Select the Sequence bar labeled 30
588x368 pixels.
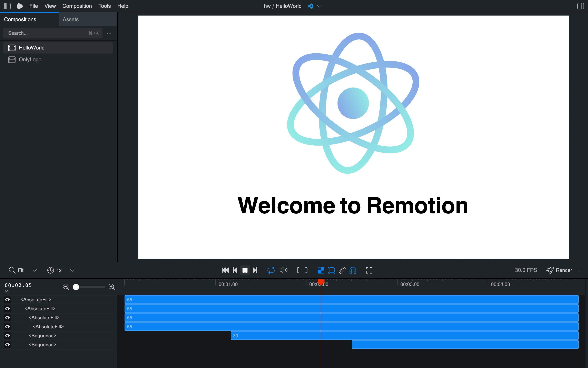coord(404,336)
